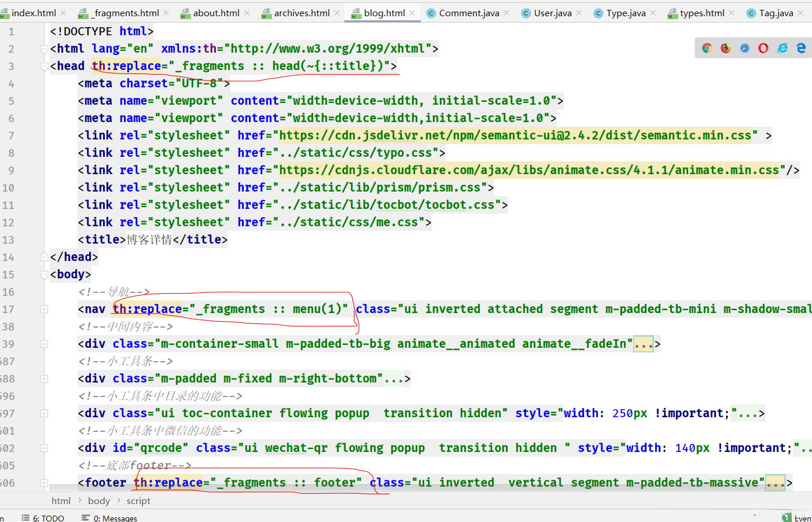Click the 中间内容 comment line
The image size is (812, 522).
pos(126,326)
